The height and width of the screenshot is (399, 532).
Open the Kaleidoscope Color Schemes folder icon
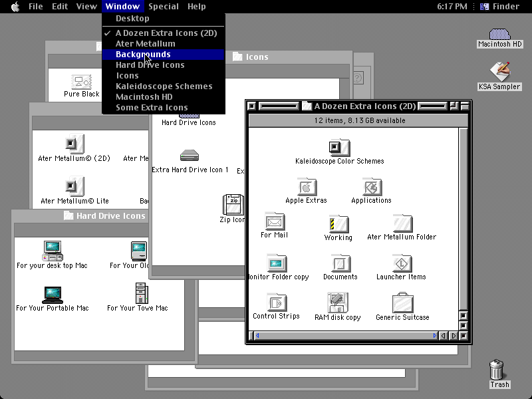[x=339, y=148]
